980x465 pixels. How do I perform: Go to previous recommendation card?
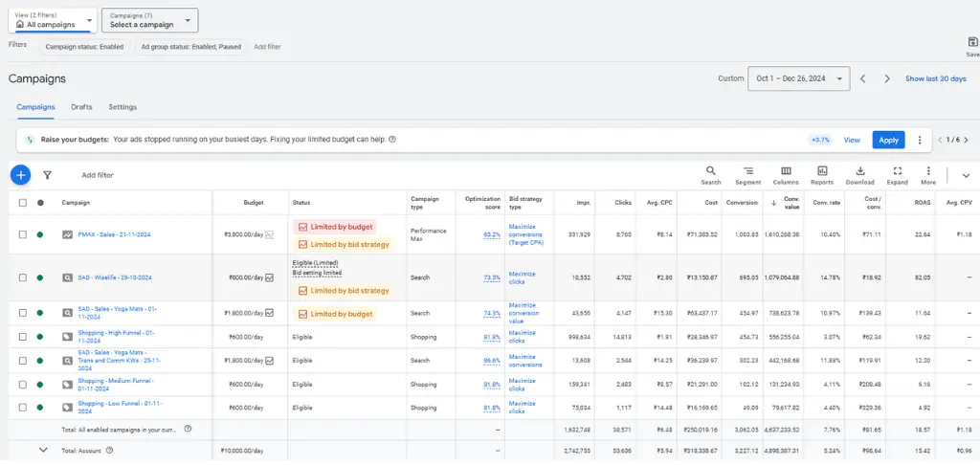pyautogui.click(x=941, y=140)
